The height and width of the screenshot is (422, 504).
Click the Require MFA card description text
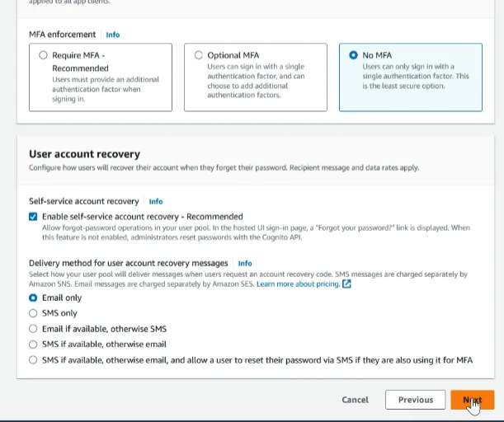pos(106,89)
